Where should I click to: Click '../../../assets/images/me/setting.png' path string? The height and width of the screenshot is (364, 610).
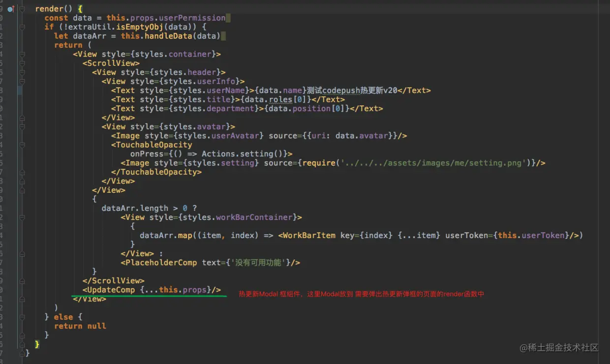[432, 163]
